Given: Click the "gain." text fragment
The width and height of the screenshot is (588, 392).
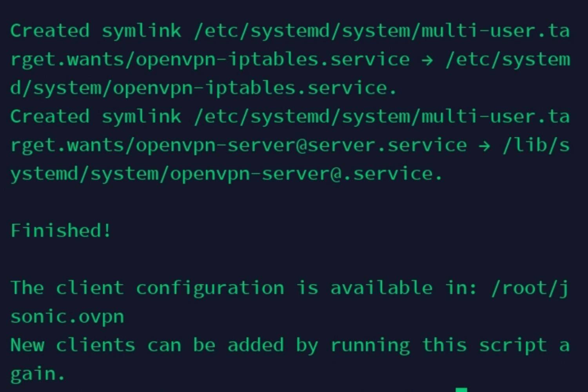Looking at the screenshot, I should [38, 374].
